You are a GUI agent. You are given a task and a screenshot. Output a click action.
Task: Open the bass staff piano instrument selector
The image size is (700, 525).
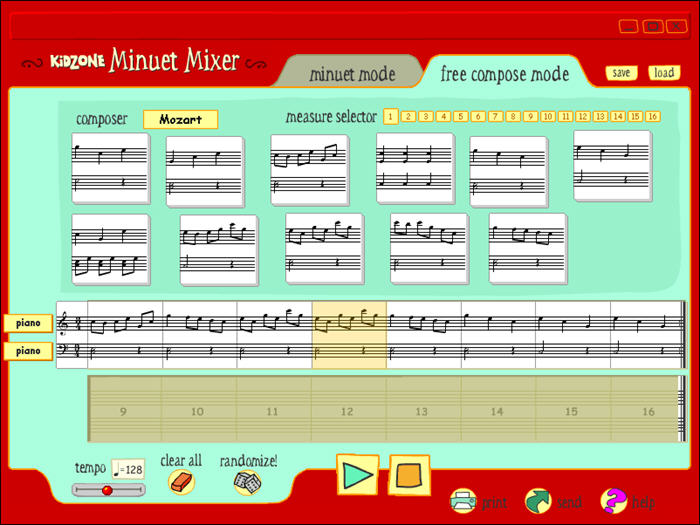(27, 351)
